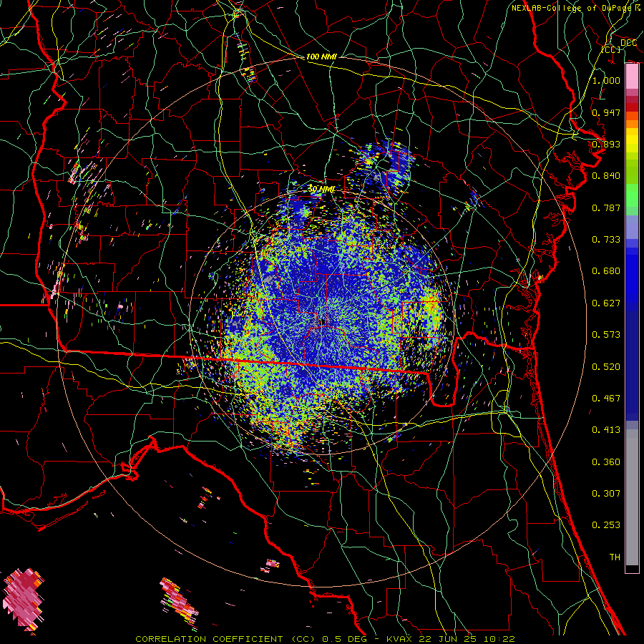Pick the bright green segment of color scale
Screen dimensions: 644x644
[632, 195]
